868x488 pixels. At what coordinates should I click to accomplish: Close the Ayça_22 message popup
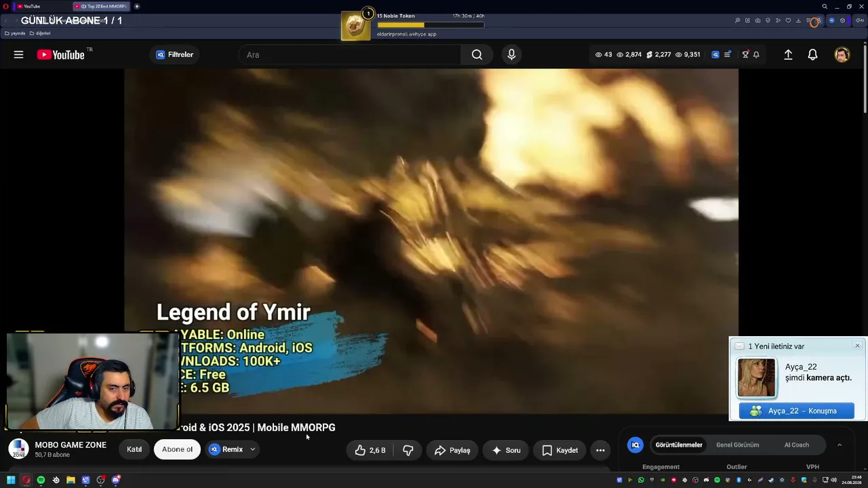pyautogui.click(x=857, y=346)
